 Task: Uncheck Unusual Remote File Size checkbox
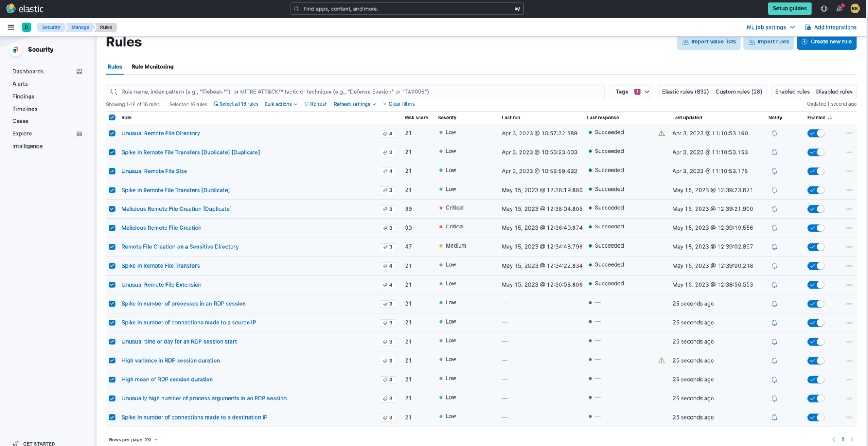[x=112, y=171]
